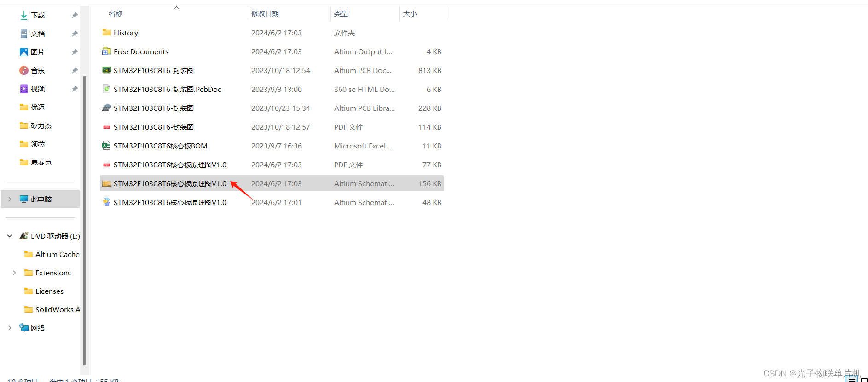Click the 48 KB Altium Schematic file icon
The image size is (868, 382).
click(x=107, y=202)
